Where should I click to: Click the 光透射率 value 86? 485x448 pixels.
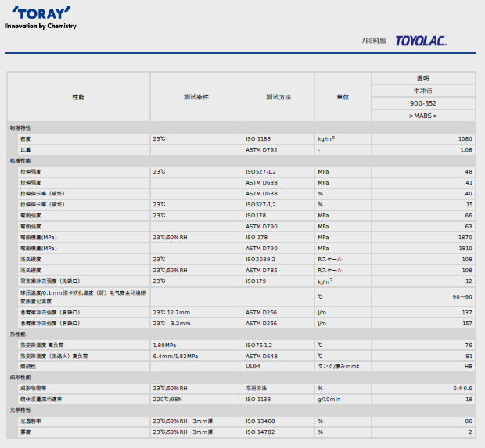(x=469, y=421)
